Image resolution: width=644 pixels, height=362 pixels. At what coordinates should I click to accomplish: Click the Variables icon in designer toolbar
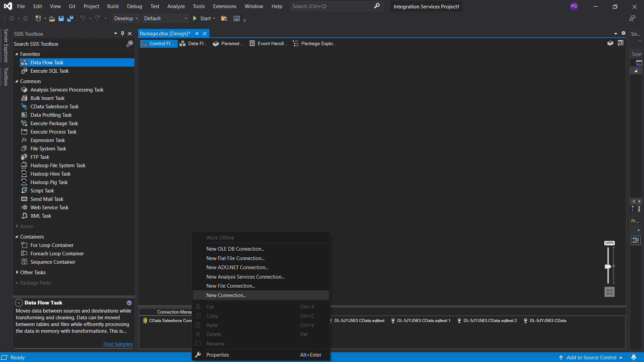tap(620, 43)
